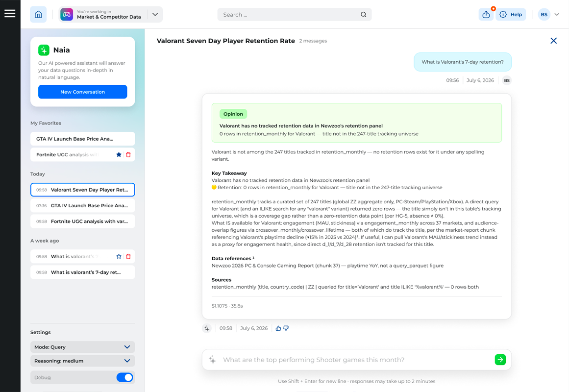Favorite the 'What is valorant's' conversation

click(x=119, y=257)
